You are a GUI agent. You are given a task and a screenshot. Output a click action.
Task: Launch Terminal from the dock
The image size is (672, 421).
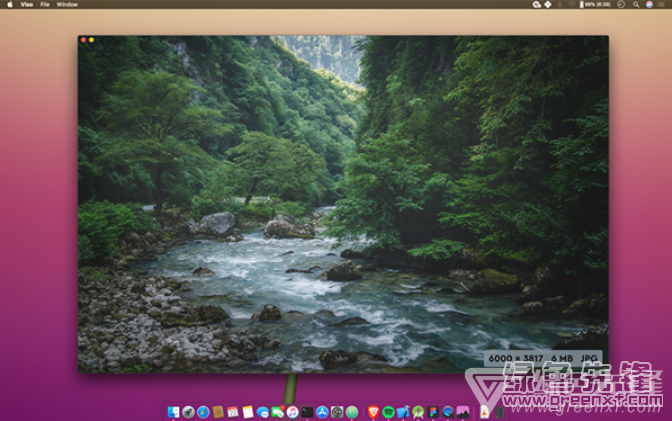click(307, 411)
